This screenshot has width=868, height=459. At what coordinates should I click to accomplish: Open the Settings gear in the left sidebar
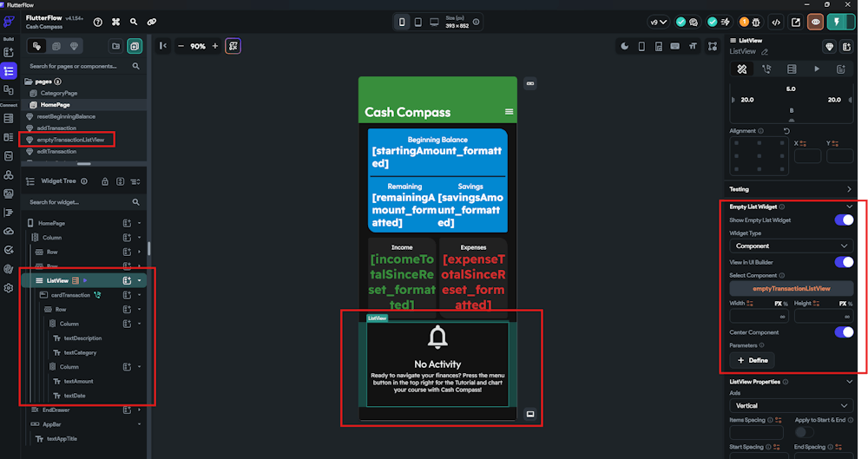(9, 288)
